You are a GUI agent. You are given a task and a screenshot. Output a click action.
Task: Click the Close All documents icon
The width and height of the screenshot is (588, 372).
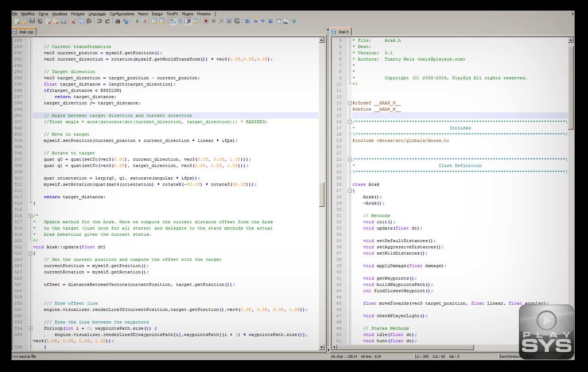tap(56, 21)
